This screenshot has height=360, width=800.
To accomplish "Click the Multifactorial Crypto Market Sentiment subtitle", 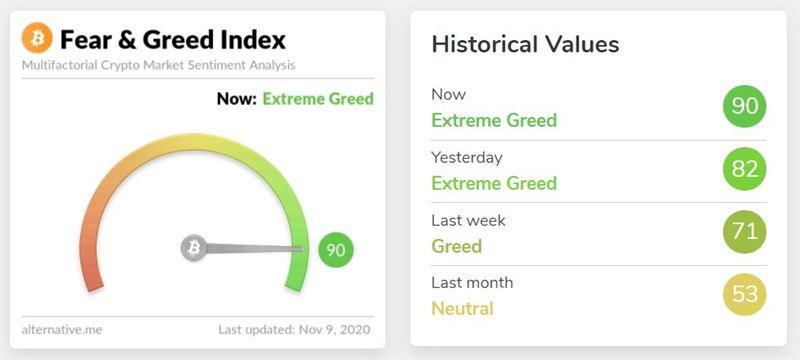I will click(x=158, y=65).
